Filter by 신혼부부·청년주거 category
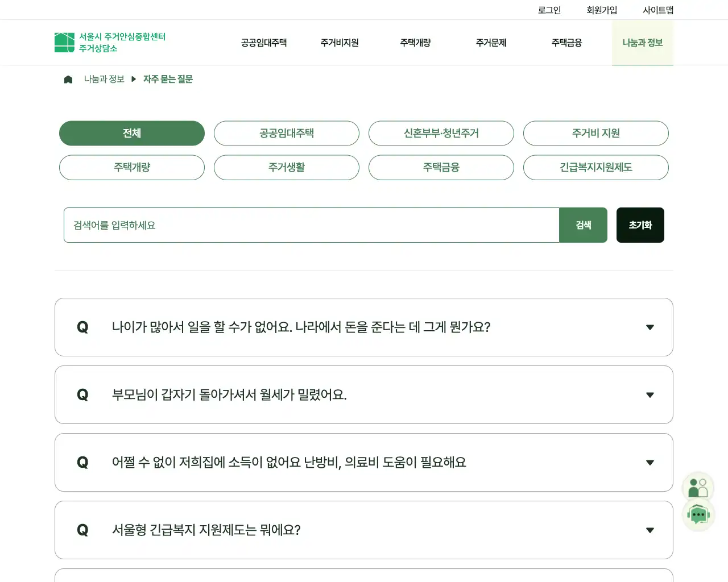Image resolution: width=728 pixels, height=582 pixels. 441,134
